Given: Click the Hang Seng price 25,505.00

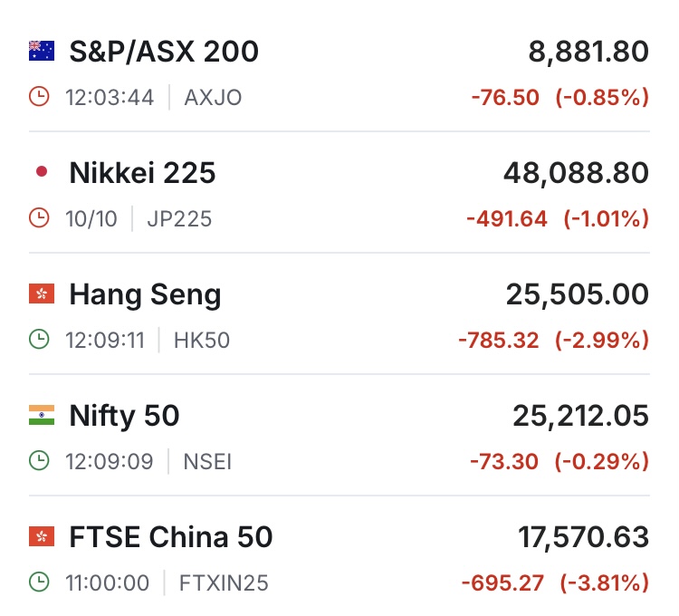Looking at the screenshot, I should (577, 294).
